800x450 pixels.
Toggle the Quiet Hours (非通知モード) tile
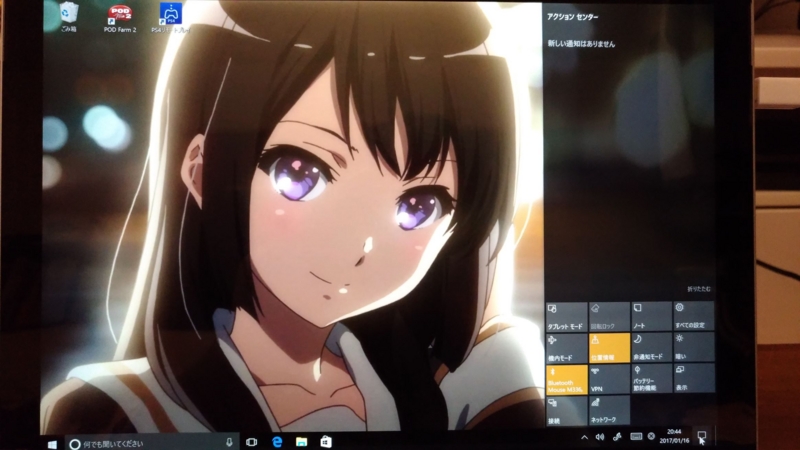pos(652,347)
